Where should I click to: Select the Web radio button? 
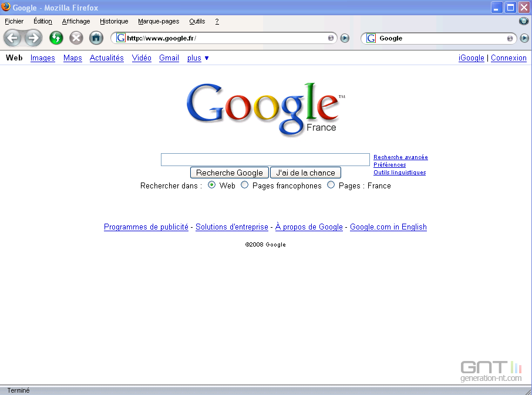211,185
